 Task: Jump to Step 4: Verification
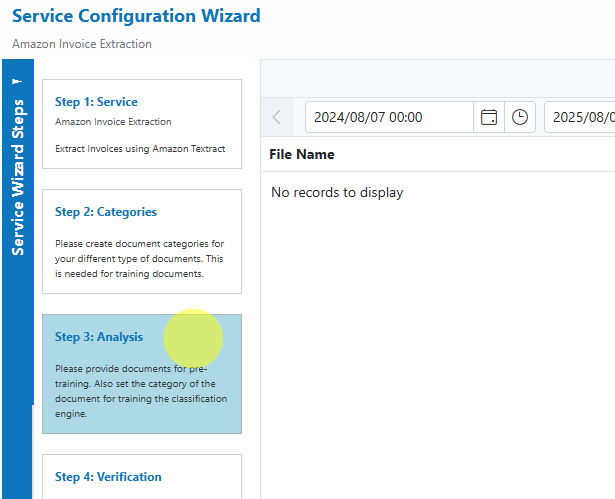(x=108, y=477)
